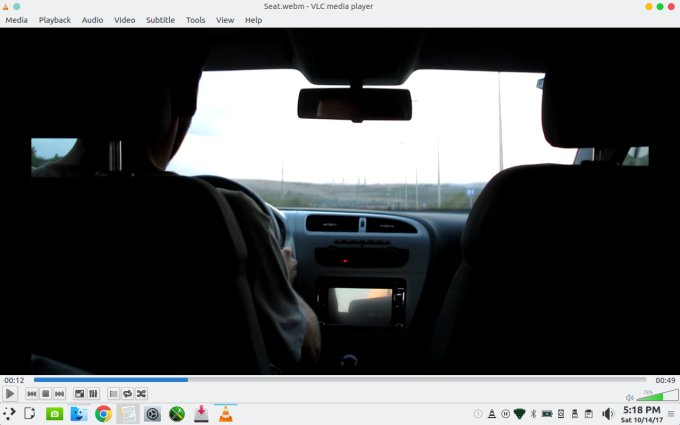Click the total duration label 00:49
680x425 pixels.
pyautogui.click(x=665, y=380)
